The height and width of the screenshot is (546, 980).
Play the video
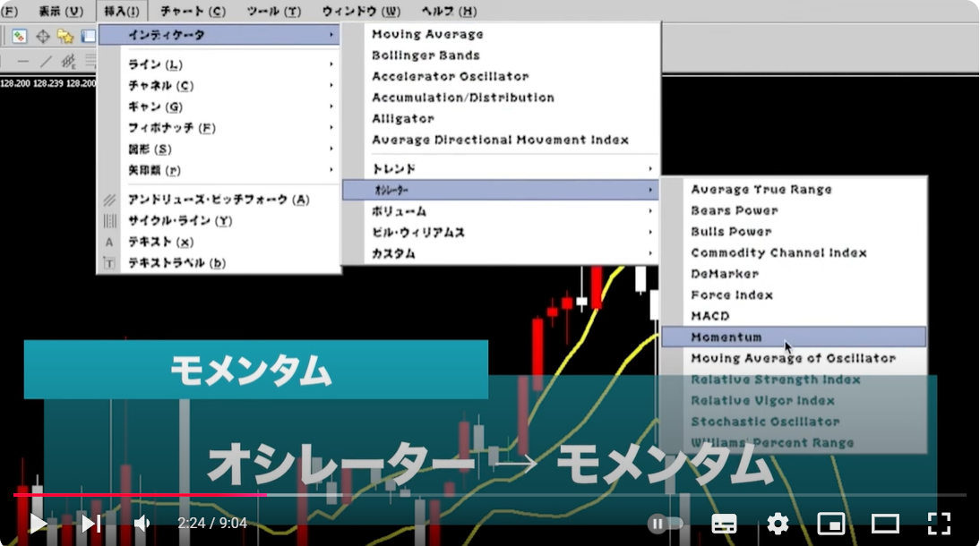click(x=38, y=524)
